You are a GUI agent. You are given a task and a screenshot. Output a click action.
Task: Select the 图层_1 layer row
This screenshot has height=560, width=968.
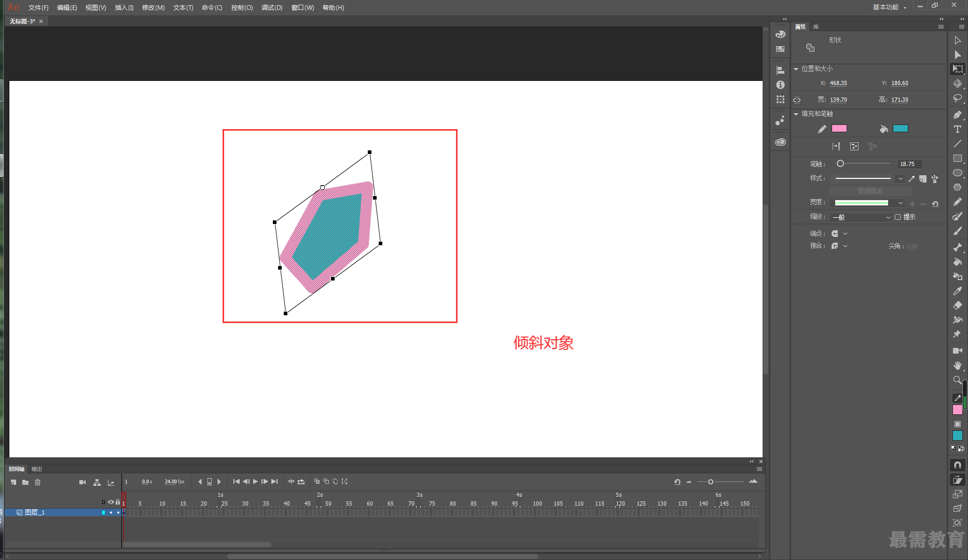(x=62, y=512)
